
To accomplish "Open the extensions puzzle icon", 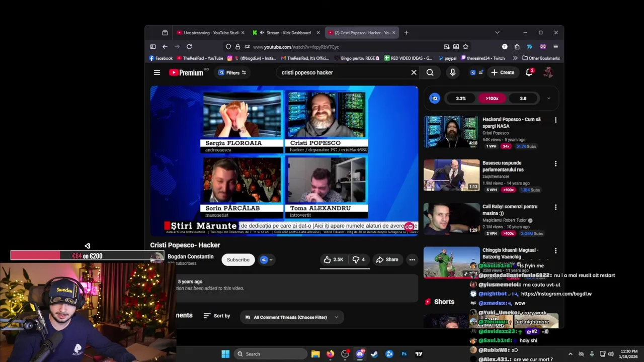I will coord(517,47).
